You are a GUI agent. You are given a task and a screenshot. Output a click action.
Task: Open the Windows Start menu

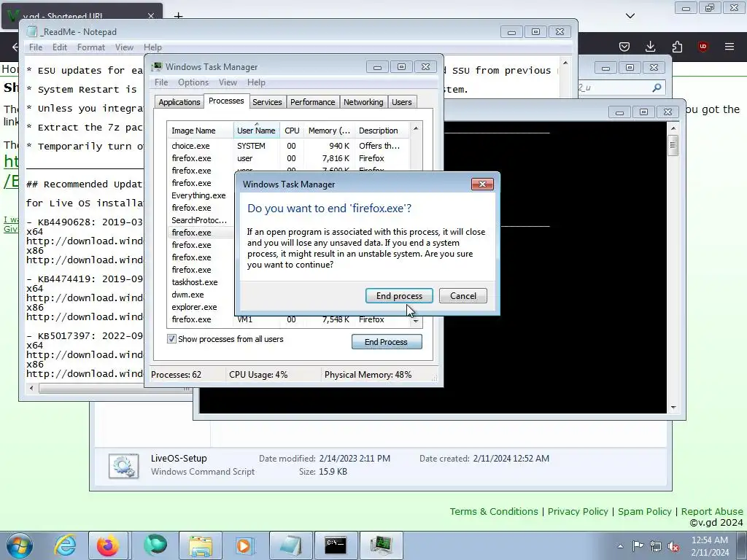pyautogui.click(x=19, y=545)
